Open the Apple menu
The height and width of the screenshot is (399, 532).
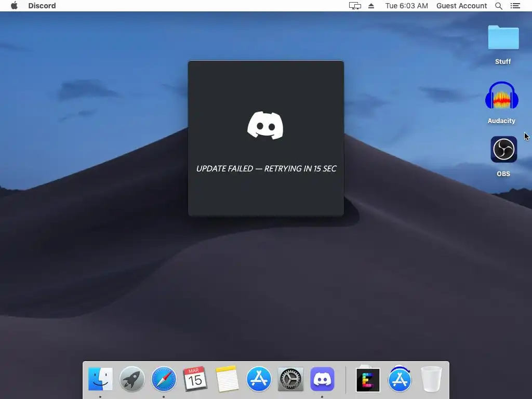[x=14, y=6]
